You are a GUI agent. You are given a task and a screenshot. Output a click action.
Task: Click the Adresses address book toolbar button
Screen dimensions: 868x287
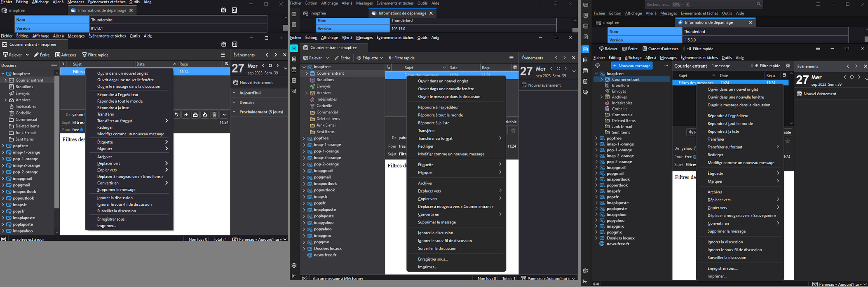click(x=66, y=55)
